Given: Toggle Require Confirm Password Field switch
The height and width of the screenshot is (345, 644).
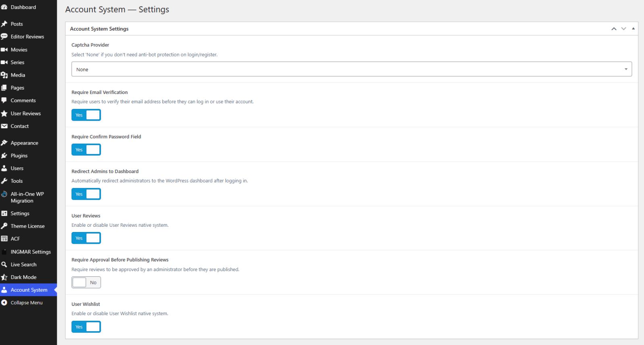Looking at the screenshot, I should coord(86,150).
